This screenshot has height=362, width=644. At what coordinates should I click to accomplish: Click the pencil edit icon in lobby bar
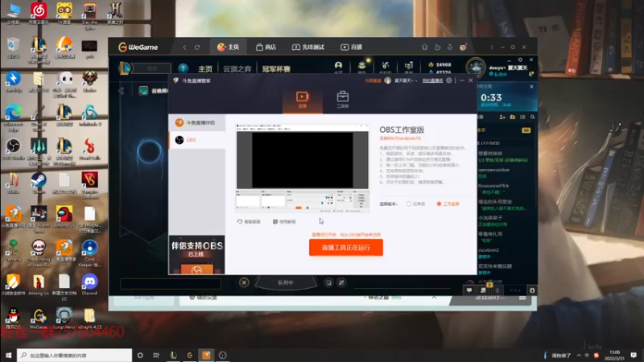point(341,282)
